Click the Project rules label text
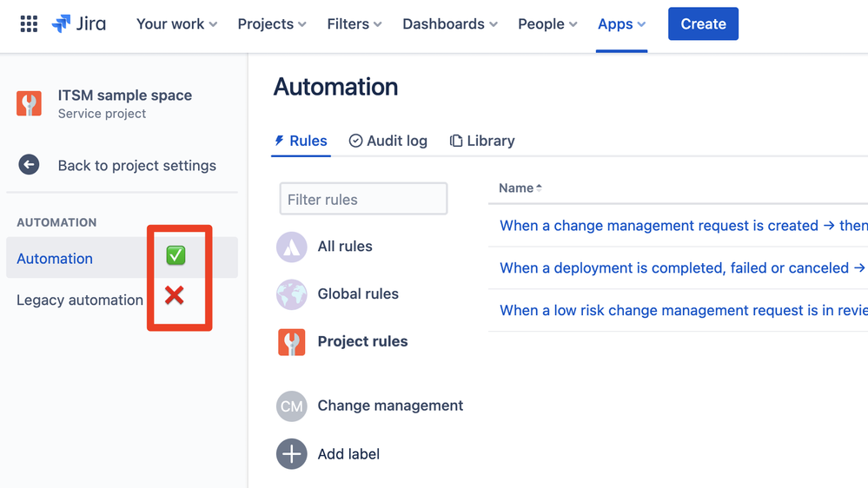868x488 pixels. pyautogui.click(x=362, y=341)
